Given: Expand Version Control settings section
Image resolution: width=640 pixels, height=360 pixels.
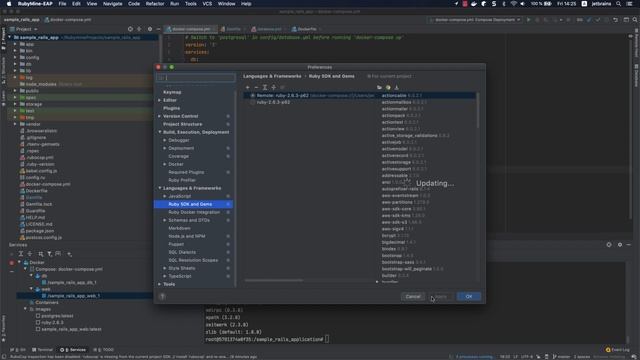Looking at the screenshot, I should point(160,116).
